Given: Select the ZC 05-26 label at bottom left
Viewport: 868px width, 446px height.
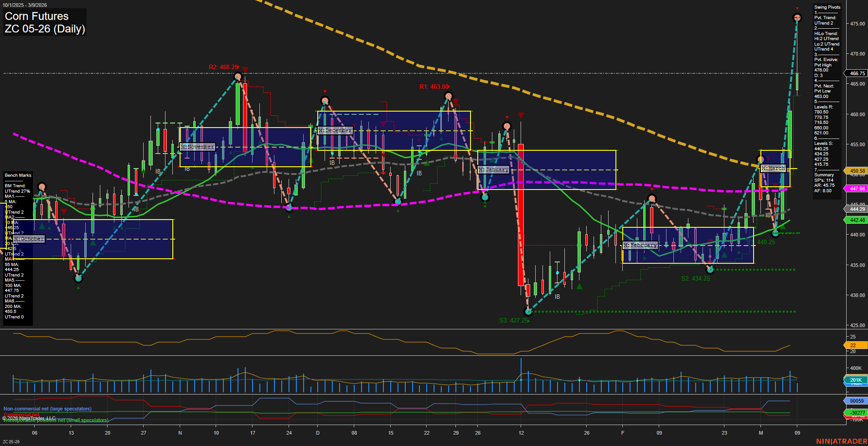Looking at the screenshot, I should pyautogui.click(x=10, y=442).
